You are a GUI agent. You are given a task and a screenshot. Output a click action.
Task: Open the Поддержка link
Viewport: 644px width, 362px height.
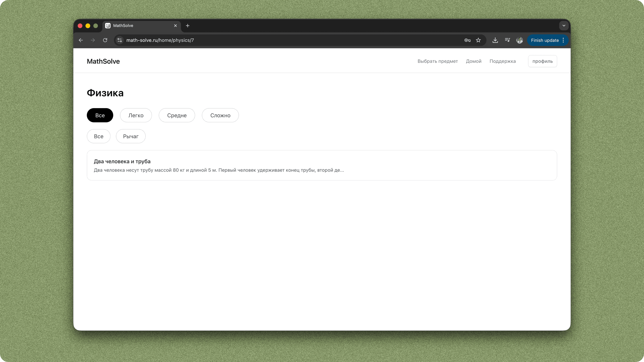coord(502,61)
